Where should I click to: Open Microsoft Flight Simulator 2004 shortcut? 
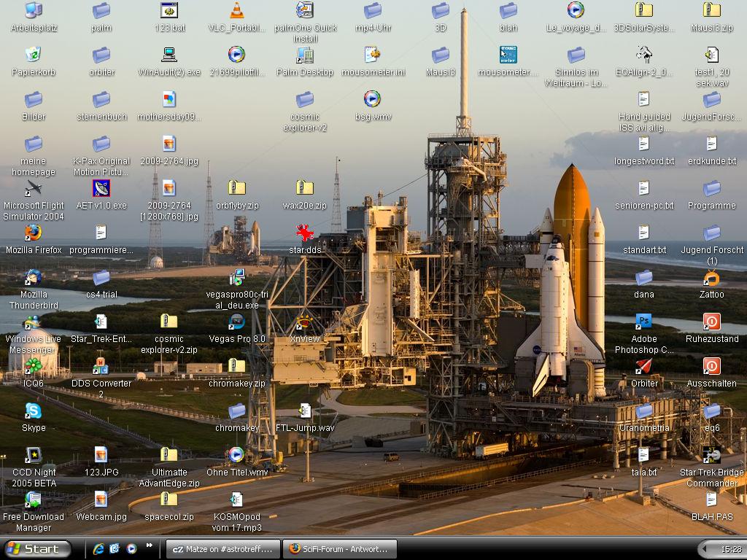pyautogui.click(x=33, y=189)
